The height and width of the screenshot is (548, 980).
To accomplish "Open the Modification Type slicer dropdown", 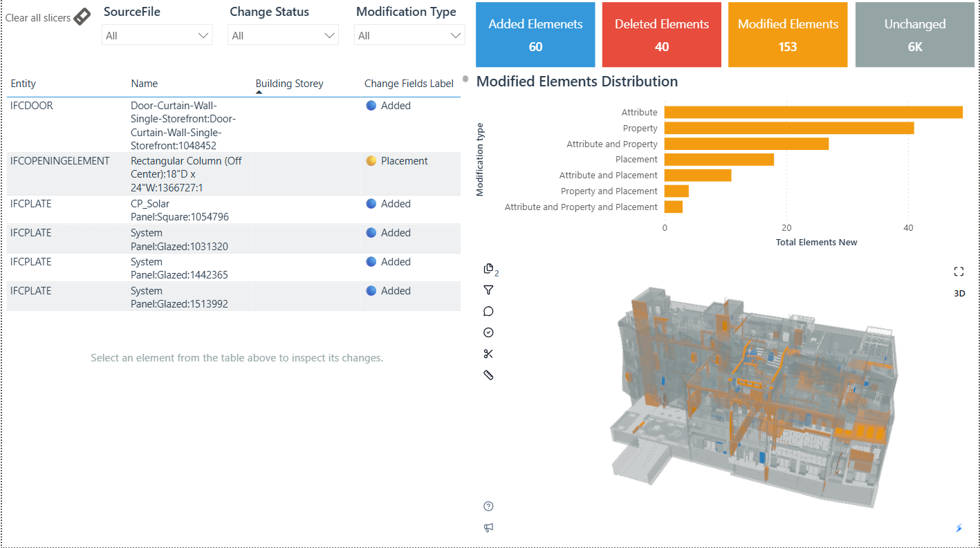I will coord(409,35).
